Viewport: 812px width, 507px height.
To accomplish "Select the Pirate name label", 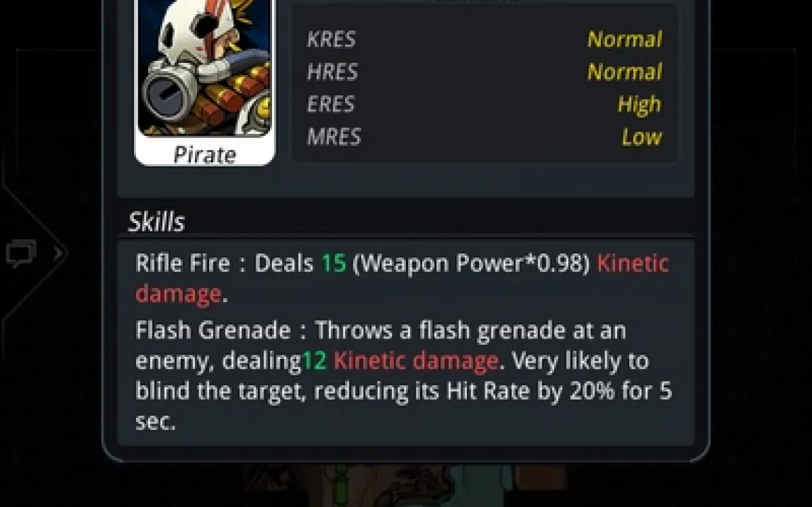I will pos(205,154).
